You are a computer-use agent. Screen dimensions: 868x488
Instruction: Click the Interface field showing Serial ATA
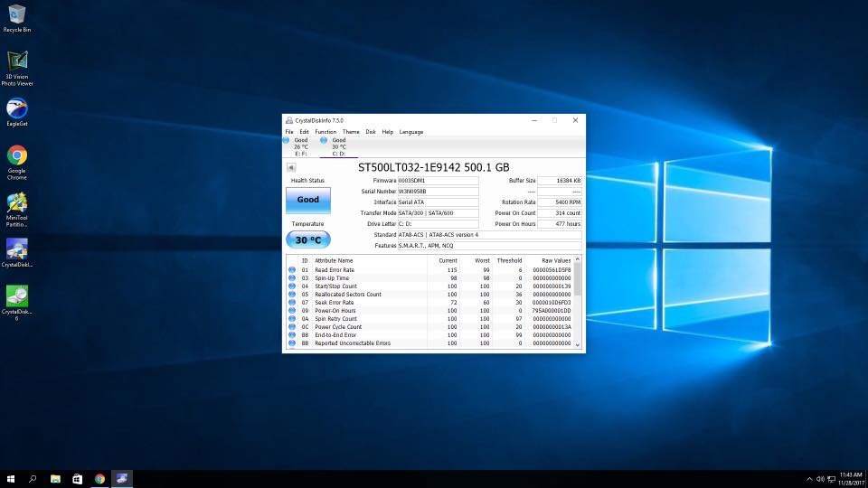(x=438, y=202)
